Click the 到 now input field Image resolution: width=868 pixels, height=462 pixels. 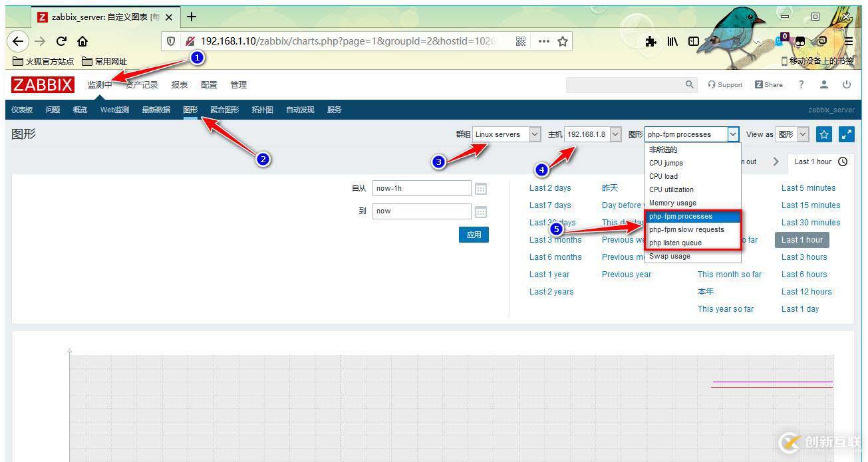pos(422,211)
